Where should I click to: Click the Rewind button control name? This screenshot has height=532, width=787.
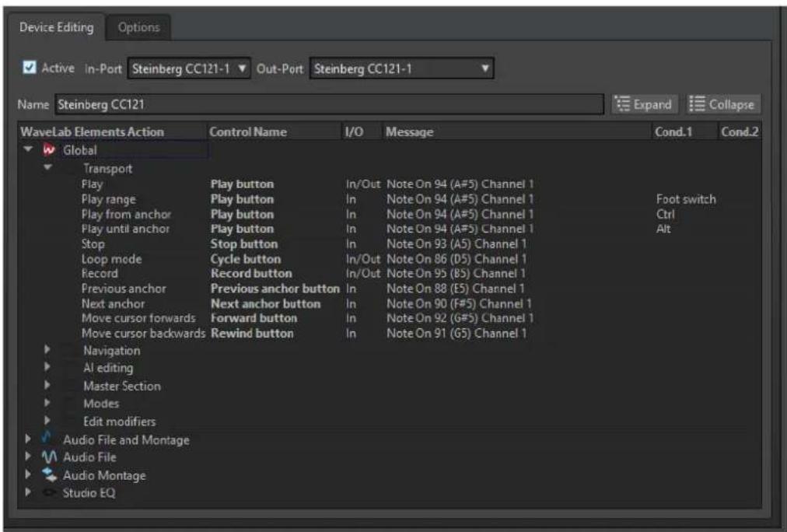click(x=252, y=333)
